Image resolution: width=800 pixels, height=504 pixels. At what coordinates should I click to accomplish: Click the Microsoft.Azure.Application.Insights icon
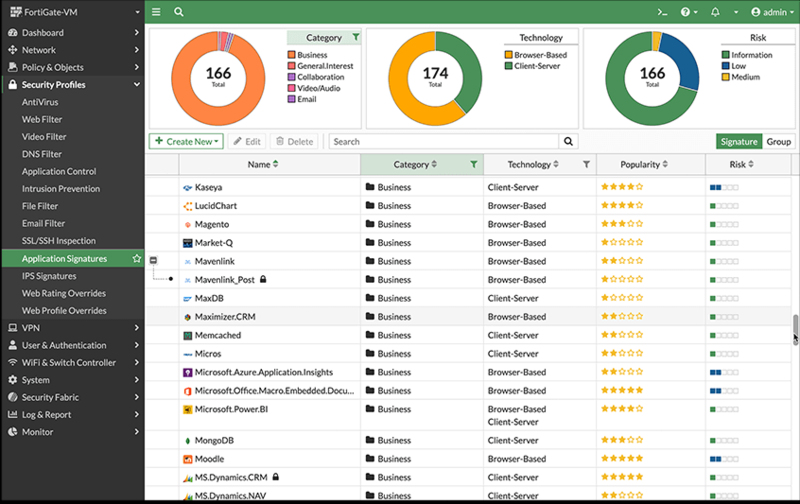coord(187,373)
